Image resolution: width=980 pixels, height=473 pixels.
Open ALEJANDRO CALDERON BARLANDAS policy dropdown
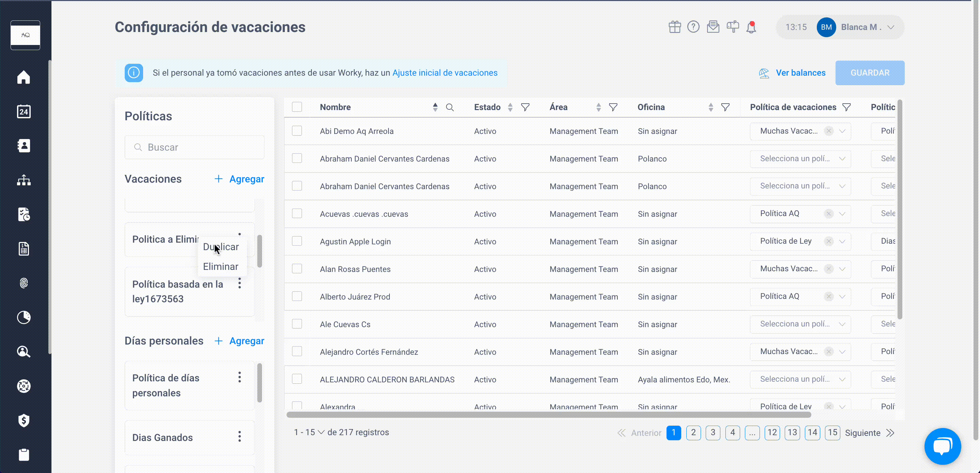(x=800, y=379)
